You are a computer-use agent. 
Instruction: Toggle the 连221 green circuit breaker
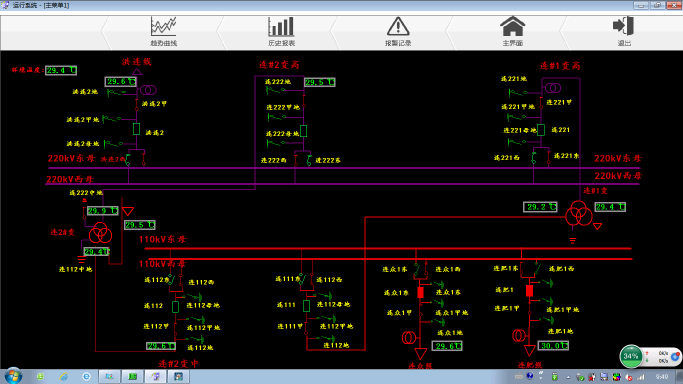[541, 130]
